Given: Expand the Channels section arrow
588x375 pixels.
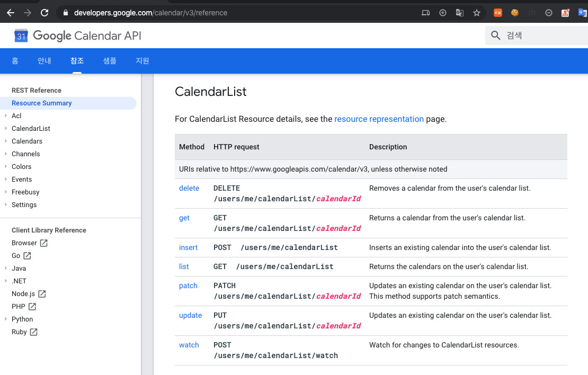Looking at the screenshot, I should click(x=6, y=154).
